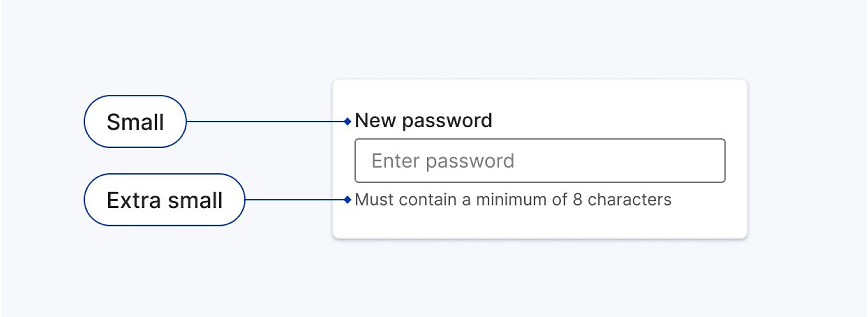Click the word "New" in the field label
Screen dimensions: 868x317
pos(375,120)
